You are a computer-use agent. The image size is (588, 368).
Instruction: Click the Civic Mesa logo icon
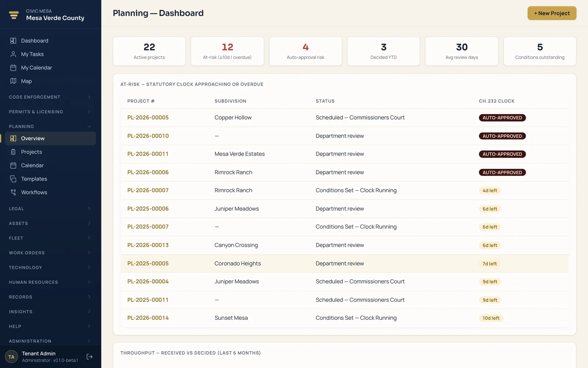(14, 15)
